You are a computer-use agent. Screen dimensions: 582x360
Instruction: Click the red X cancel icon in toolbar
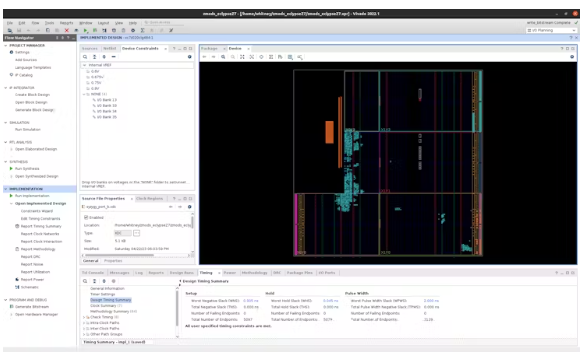(67, 30)
